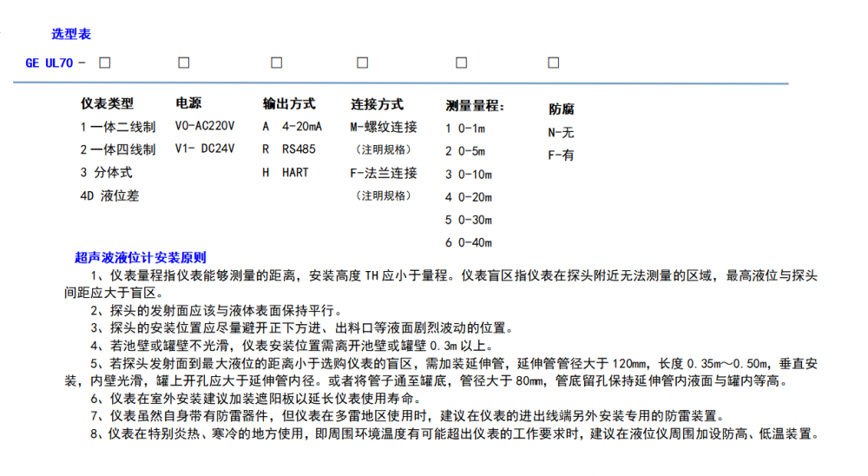The image size is (868, 476).
Task: Click power option V1- DC24V
Action: coord(205,149)
